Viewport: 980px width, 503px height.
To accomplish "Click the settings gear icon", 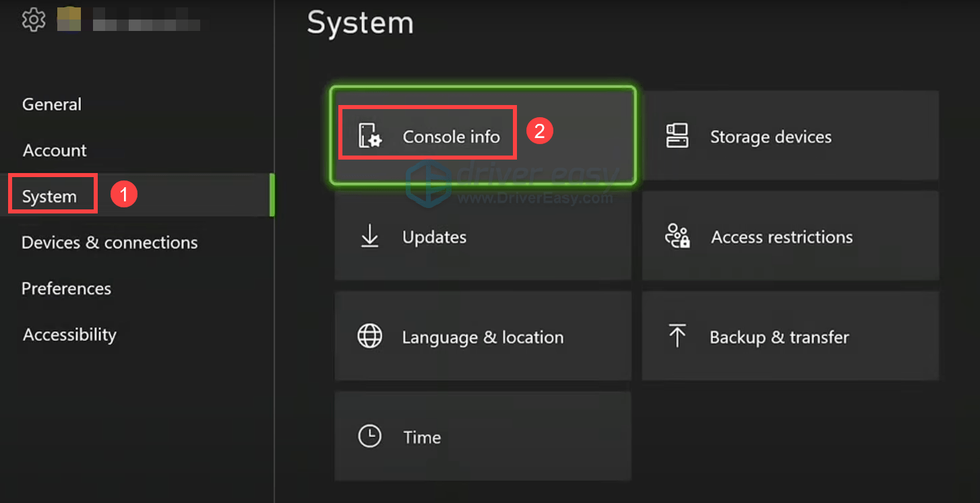I will click(34, 20).
